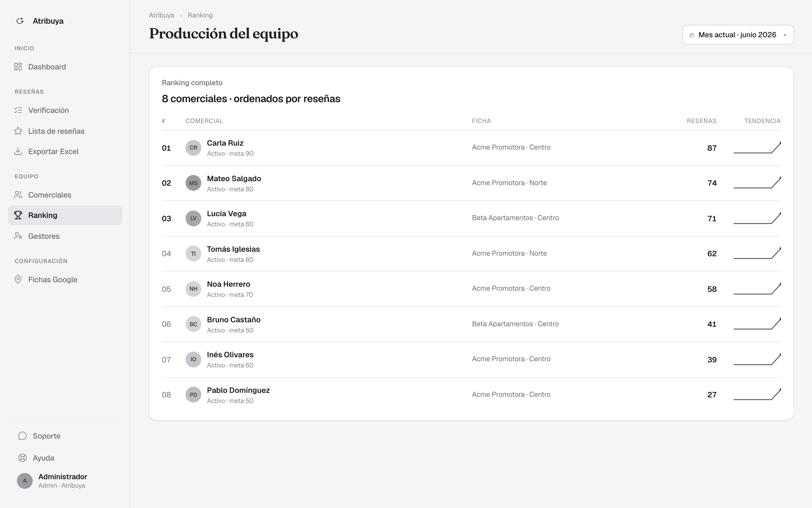Click the RESEÑAS column header
This screenshot has width=812, height=508.
pos(701,121)
